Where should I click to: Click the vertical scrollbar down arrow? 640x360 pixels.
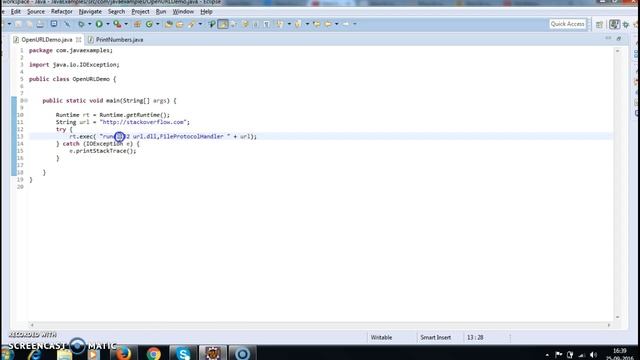point(617,317)
